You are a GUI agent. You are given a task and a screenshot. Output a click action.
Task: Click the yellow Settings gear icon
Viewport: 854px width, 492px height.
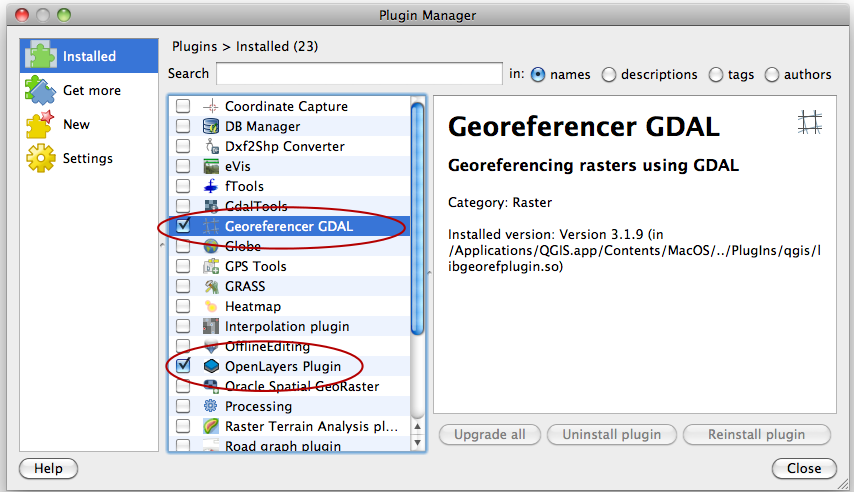(x=40, y=159)
